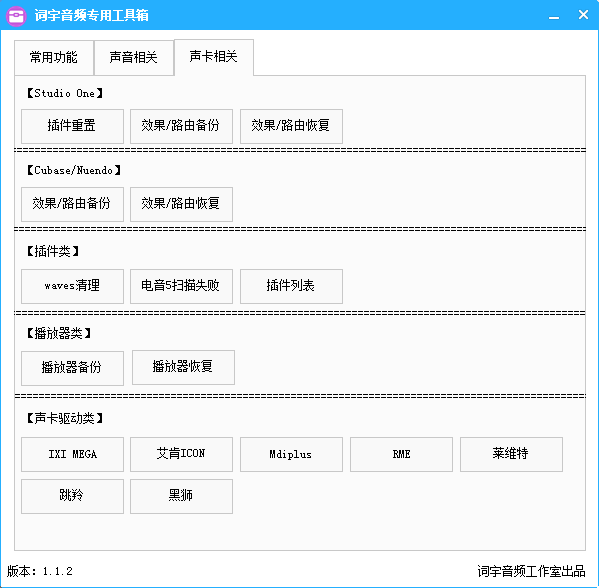Viewport: 599px width, 588px height.
Task: Click the 【插件类】 section label
Action: (53, 251)
